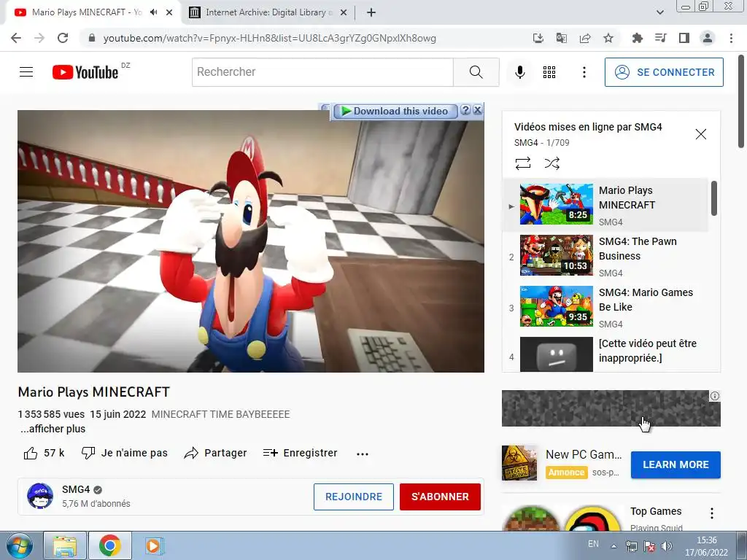747x560 pixels.
Task: Close the SMG4 playlist panel
Action: 700,134
